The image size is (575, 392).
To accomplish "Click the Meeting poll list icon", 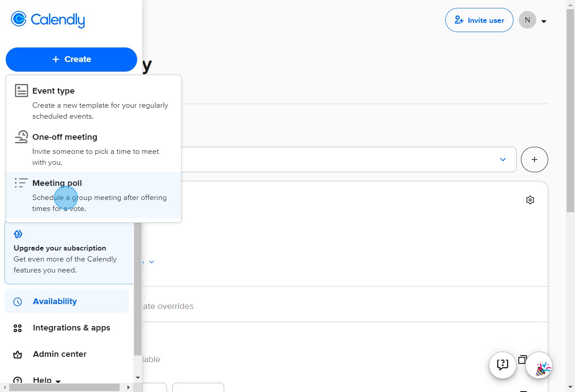I will pos(21,183).
